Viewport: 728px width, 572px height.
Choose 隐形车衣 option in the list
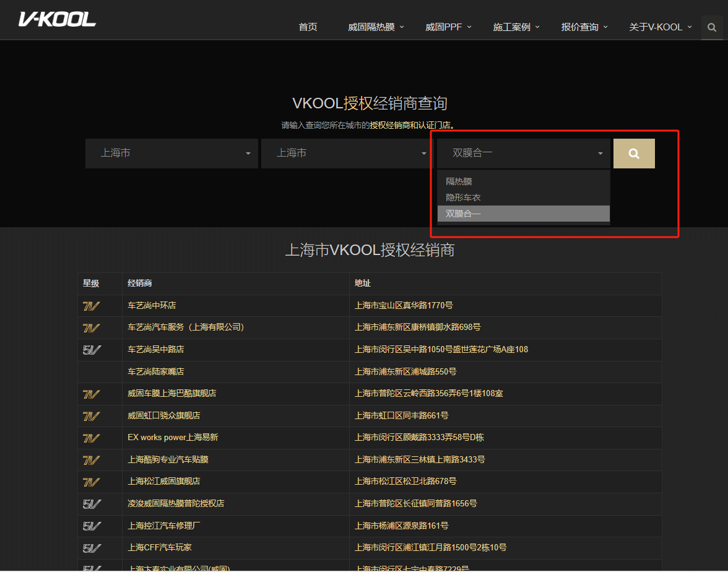point(463,197)
